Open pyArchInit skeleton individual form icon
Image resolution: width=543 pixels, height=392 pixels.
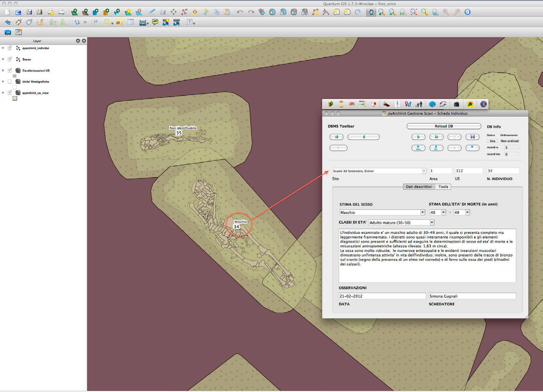(x=397, y=104)
